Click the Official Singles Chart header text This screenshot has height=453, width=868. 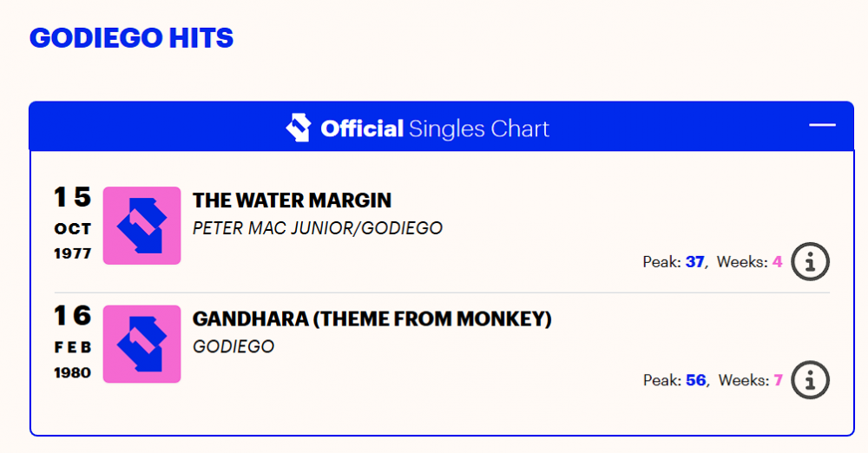[x=435, y=128]
